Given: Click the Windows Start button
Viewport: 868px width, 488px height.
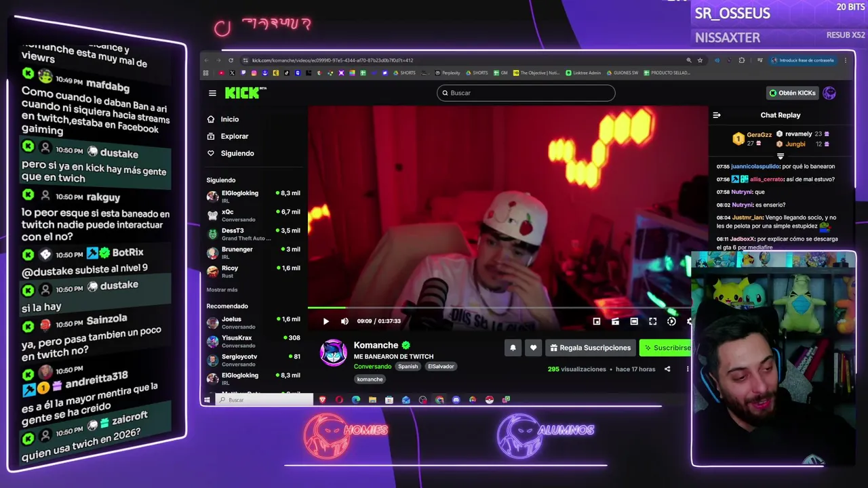Looking at the screenshot, I should click(207, 400).
